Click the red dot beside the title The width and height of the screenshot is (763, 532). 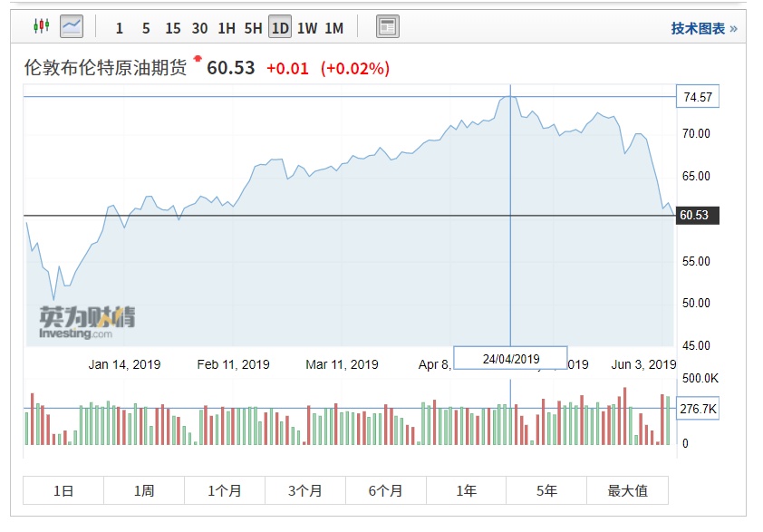197,59
